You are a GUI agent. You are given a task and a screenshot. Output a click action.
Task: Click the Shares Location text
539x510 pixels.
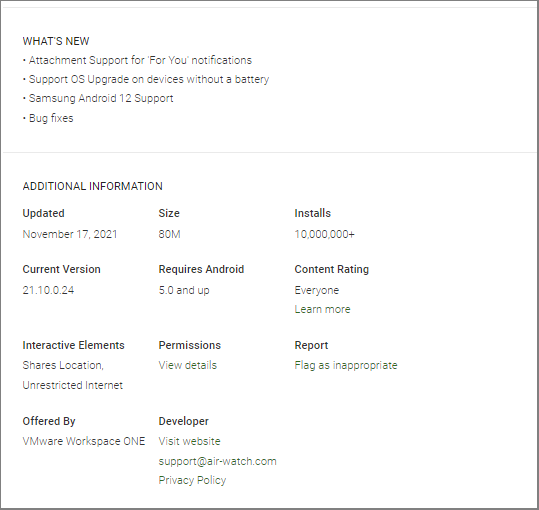click(63, 365)
